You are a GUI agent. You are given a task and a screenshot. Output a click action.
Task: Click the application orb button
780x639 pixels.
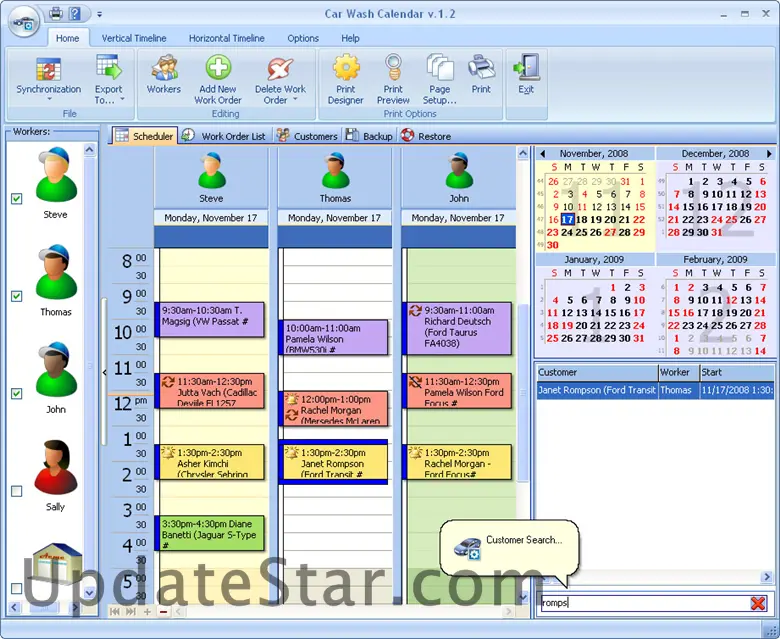(23, 22)
